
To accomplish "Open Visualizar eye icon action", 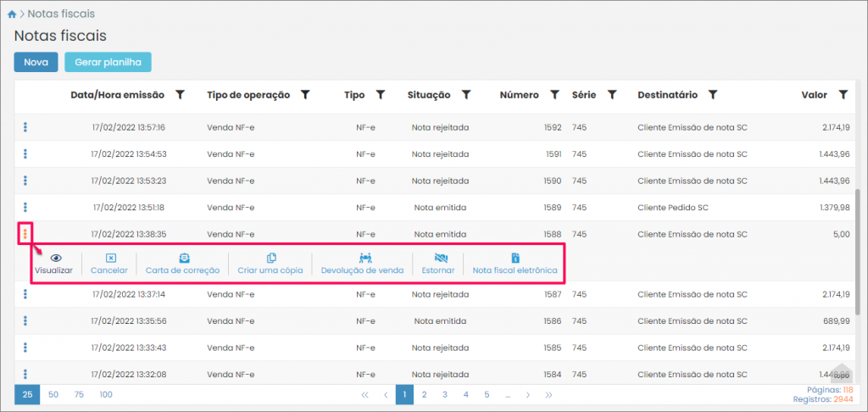I will (x=53, y=259).
